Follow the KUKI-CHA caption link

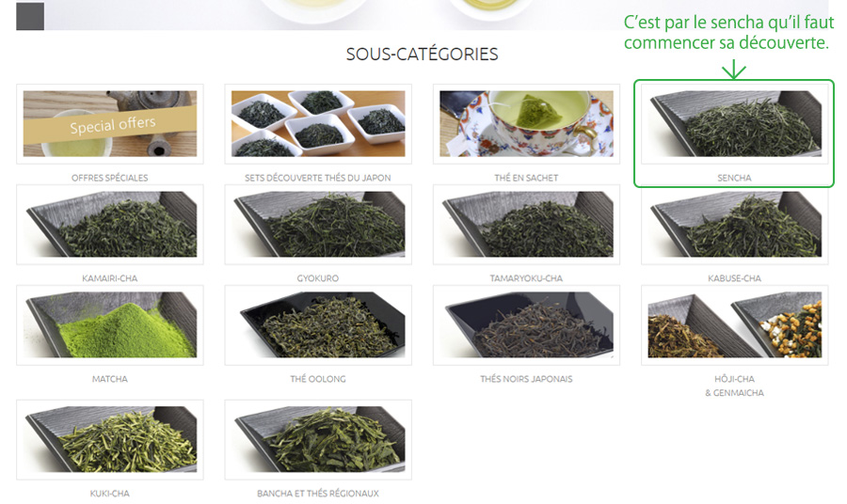coord(110,494)
